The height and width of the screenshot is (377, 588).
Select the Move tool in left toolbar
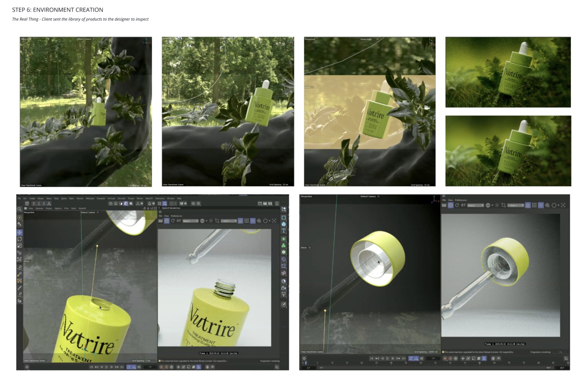[20, 232]
